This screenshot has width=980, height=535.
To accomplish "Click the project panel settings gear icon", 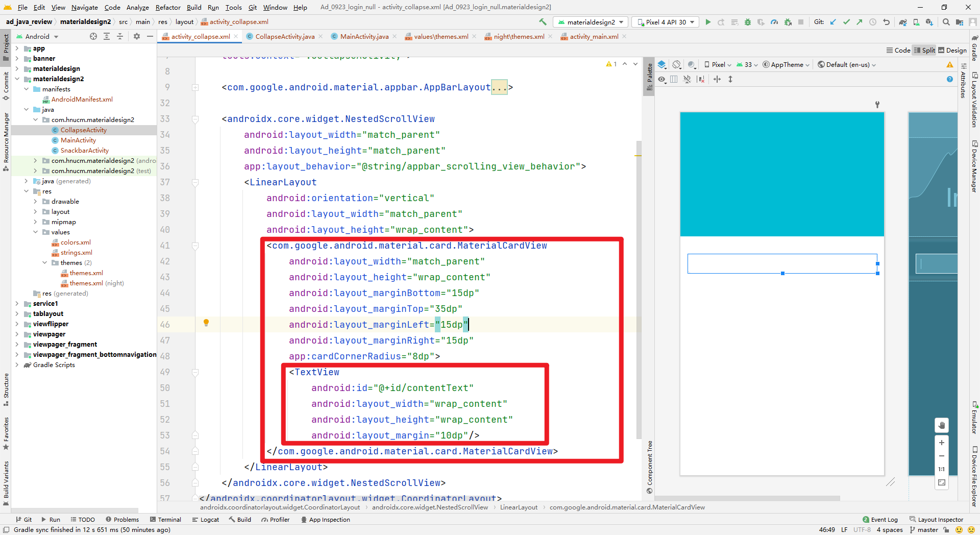I will [x=136, y=36].
